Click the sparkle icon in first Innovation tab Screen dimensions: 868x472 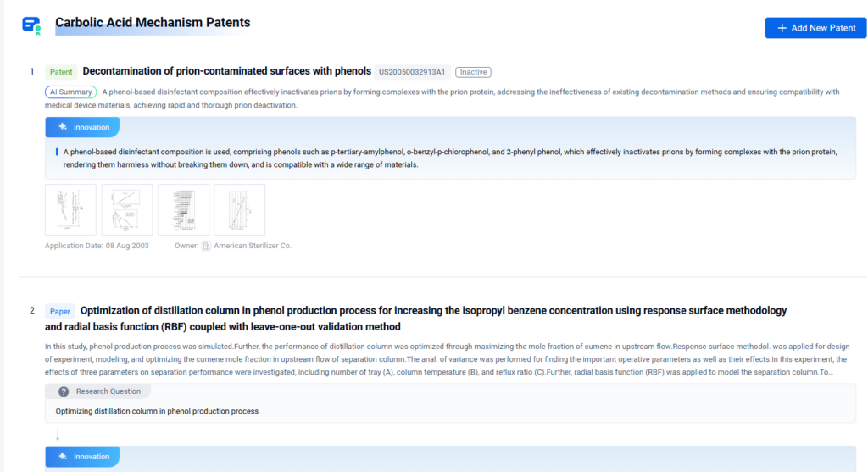tap(63, 127)
